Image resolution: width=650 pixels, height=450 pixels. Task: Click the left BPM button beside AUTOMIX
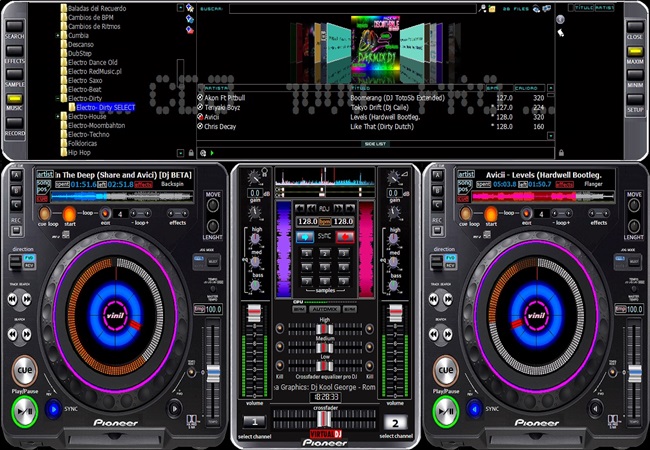click(299, 309)
